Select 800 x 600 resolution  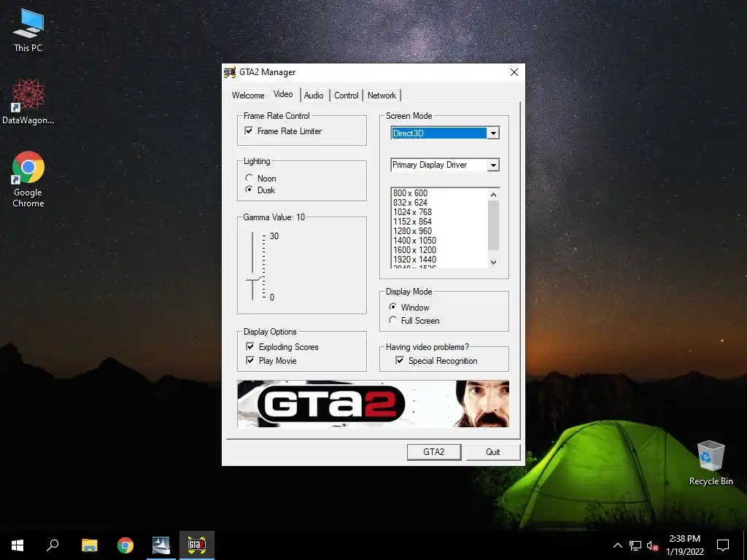pyautogui.click(x=410, y=192)
